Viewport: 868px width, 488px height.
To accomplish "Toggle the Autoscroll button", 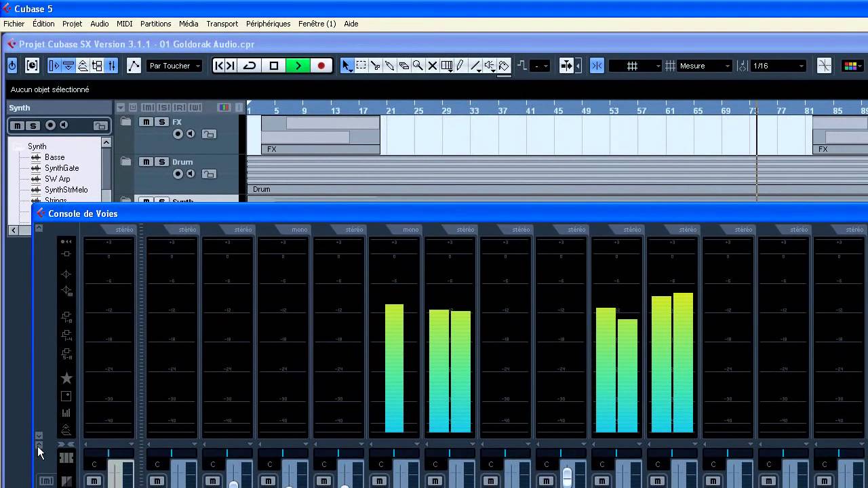I will pyautogui.click(x=567, y=66).
